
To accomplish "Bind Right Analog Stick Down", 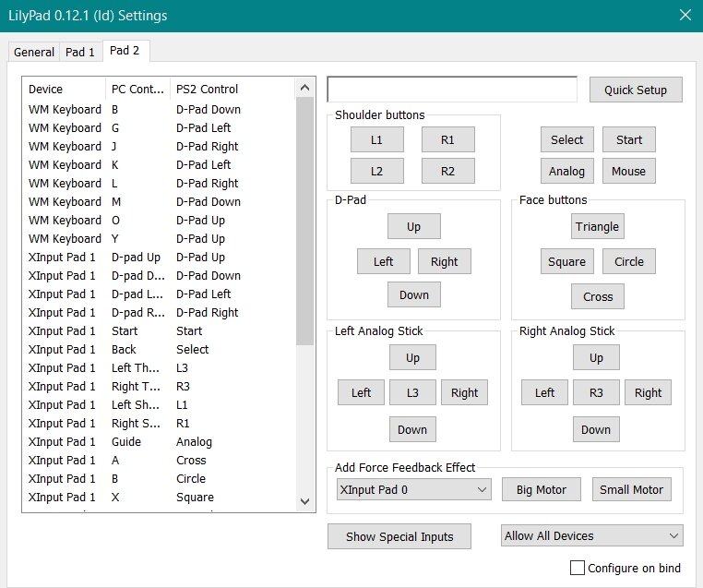I will (x=596, y=429).
